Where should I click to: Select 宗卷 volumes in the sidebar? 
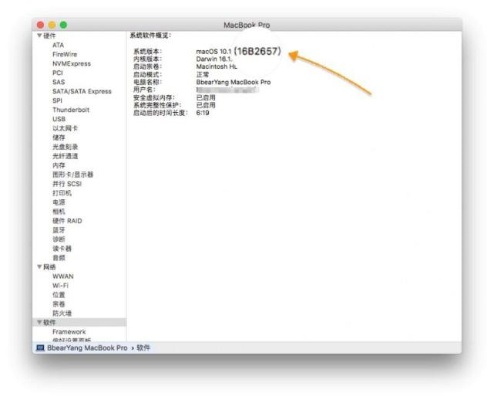(x=59, y=304)
